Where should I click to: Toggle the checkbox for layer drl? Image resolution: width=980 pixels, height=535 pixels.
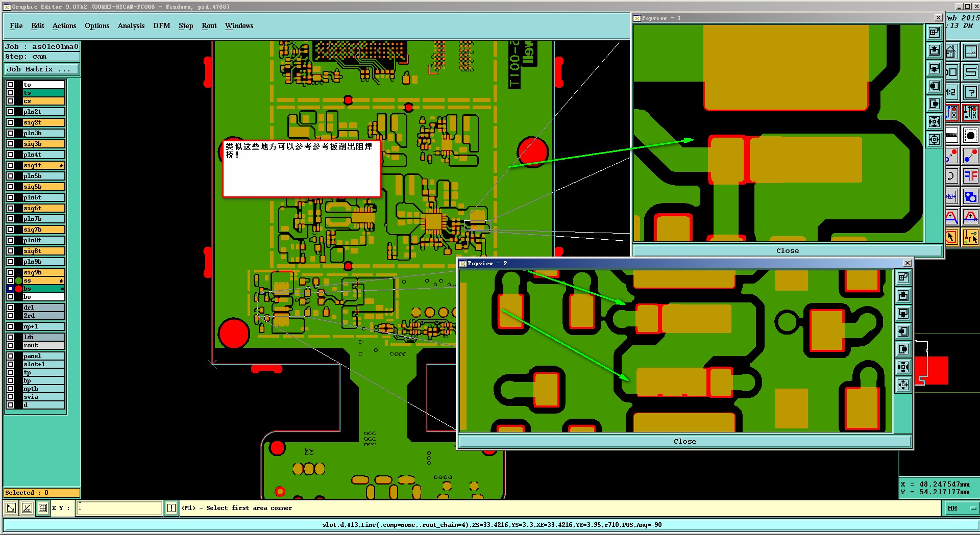click(10, 308)
